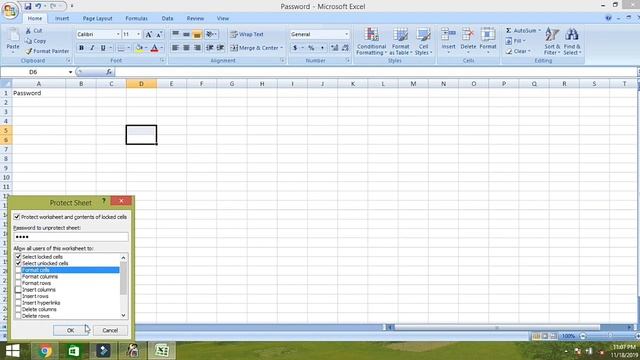This screenshot has height=360, width=640.
Task: Click AutoSum sigma
Action: coord(509,31)
